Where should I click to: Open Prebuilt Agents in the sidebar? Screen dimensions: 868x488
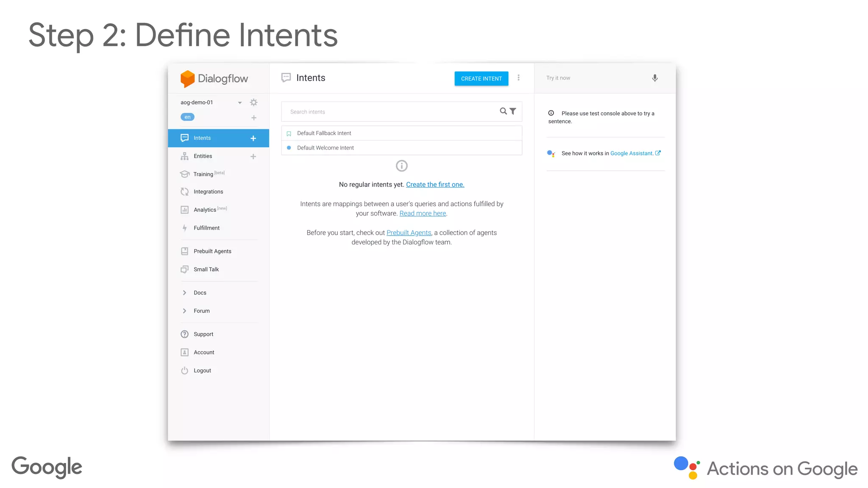(212, 251)
